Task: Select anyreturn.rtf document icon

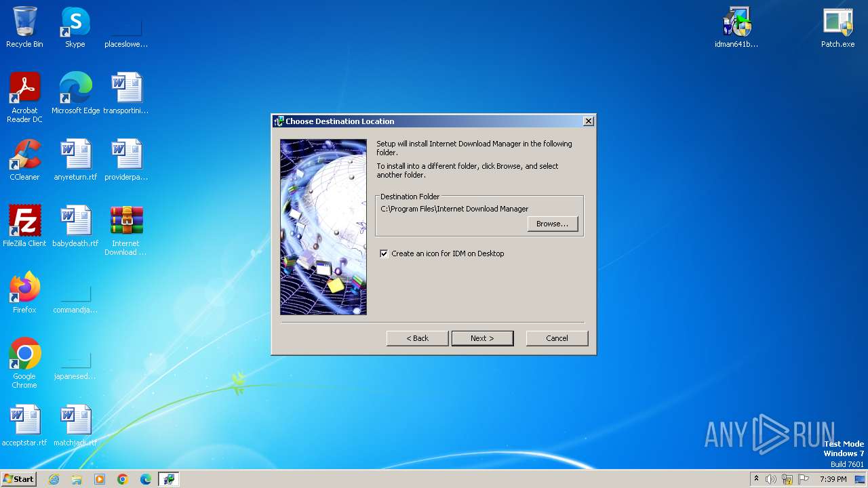Action: click(x=75, y=160)
